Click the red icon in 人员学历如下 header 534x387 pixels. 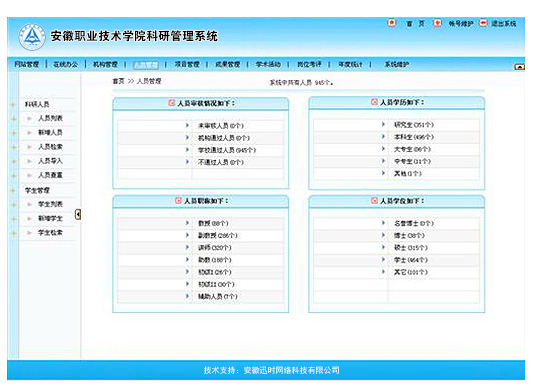click(x=374, y=102)
